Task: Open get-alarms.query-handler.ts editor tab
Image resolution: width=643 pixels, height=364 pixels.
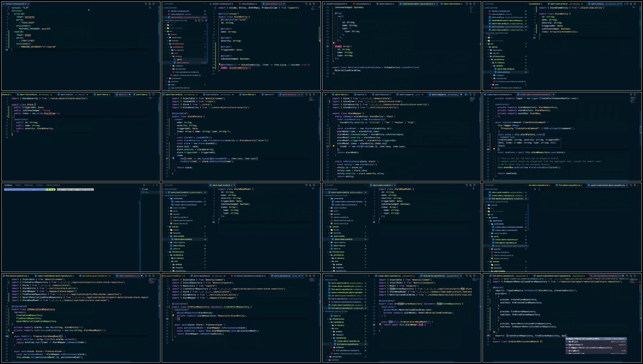Action: point(96,276)
